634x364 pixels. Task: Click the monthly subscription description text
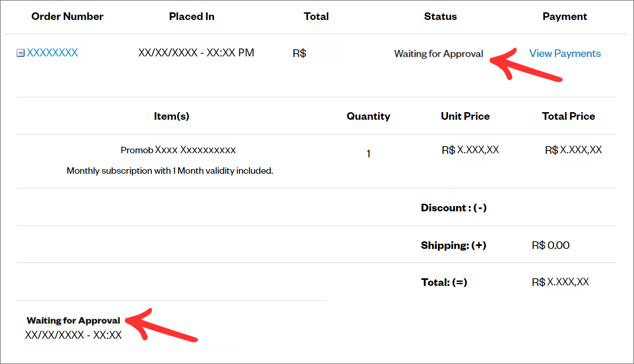(170, 171)
